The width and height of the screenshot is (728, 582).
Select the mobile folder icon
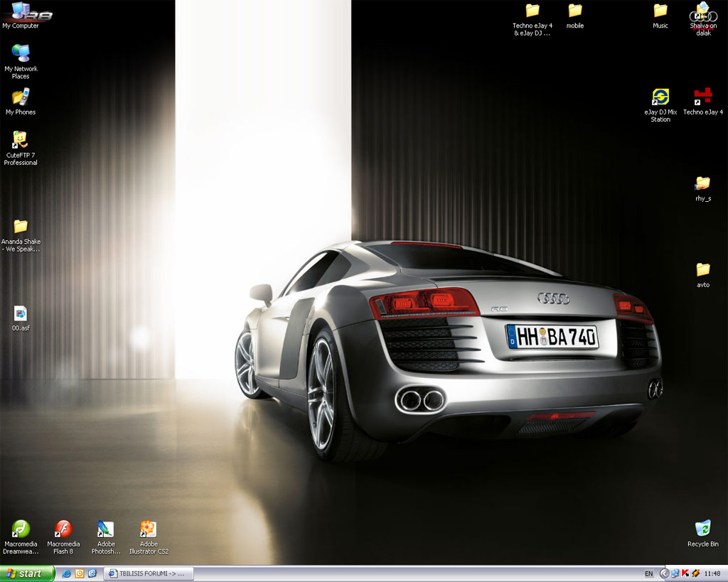[574, 16]
